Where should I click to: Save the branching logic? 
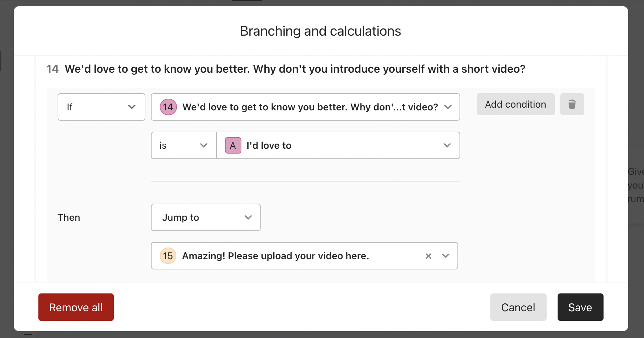(x=580, y=307)
